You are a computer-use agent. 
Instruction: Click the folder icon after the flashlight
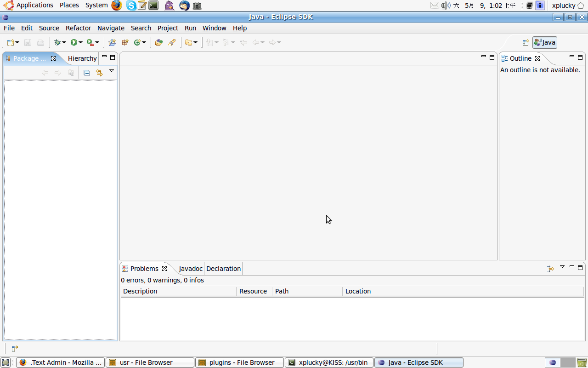coord(188,42)
